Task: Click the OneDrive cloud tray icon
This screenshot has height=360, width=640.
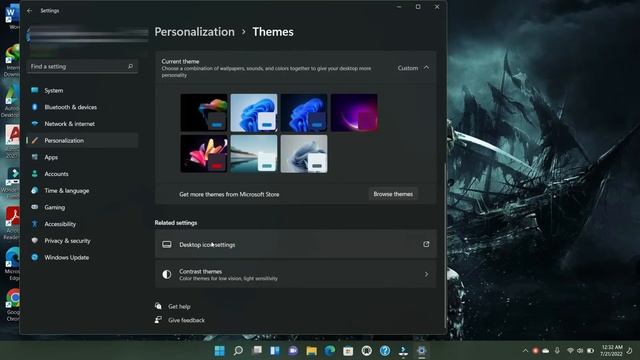Action: 546,351
